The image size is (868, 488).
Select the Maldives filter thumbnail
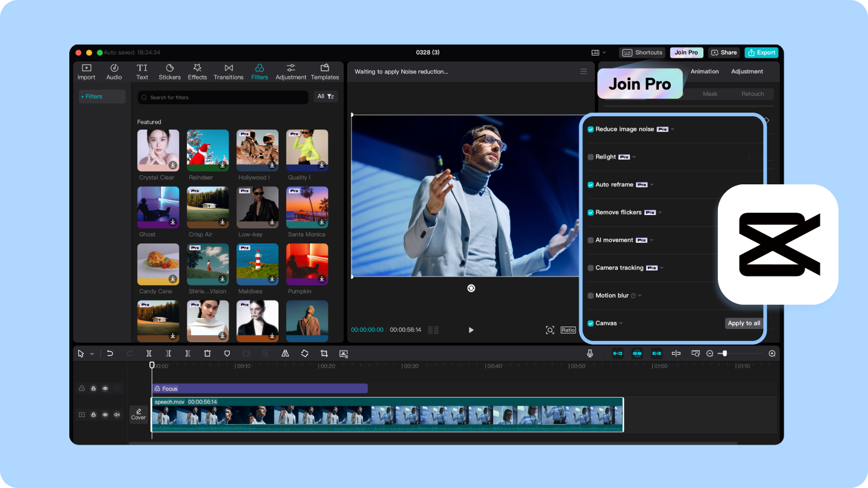click(257, 264)
